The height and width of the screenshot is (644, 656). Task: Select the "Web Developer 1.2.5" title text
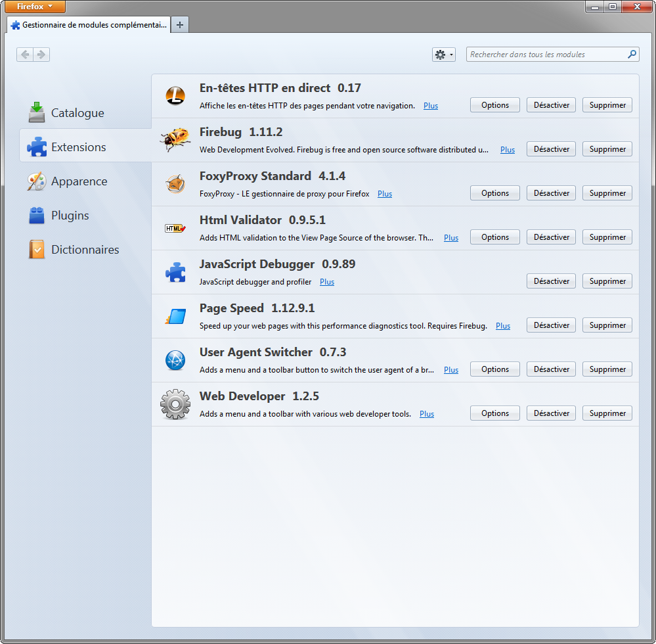click(x=259, y=396)
